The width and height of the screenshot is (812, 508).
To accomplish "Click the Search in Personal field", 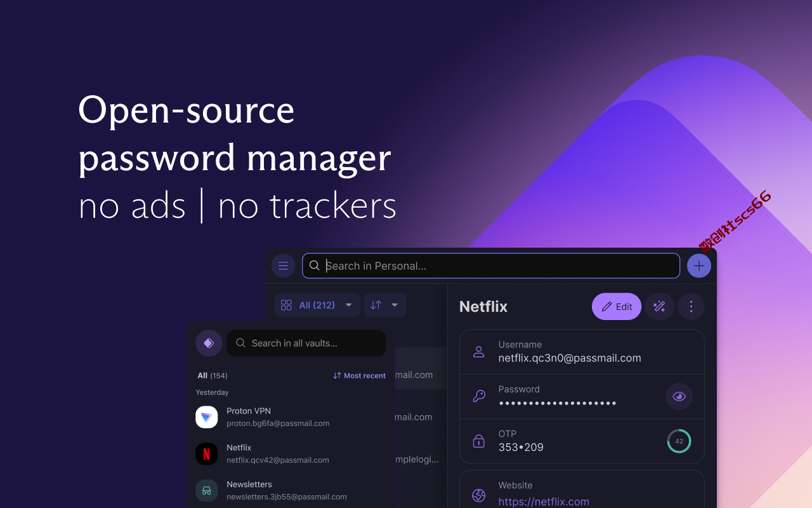I will click(491, 266).
